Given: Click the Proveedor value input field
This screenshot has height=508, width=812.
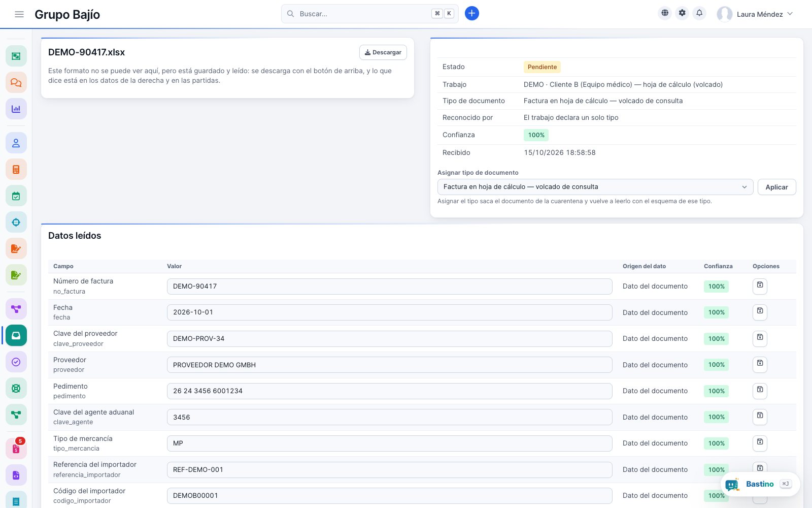Looking at the screenshot, I should [389, 365].
